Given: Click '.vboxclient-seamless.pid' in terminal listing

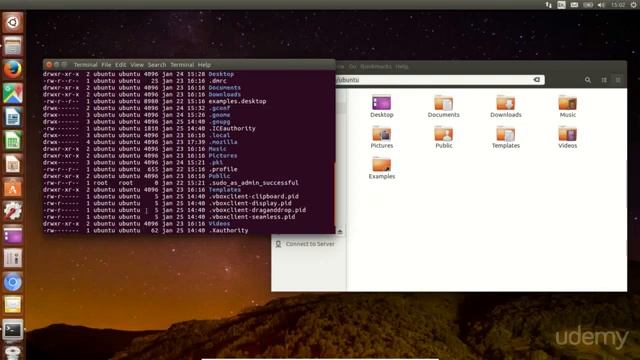Looking at the screenshot, I should (x=252, y=217).
